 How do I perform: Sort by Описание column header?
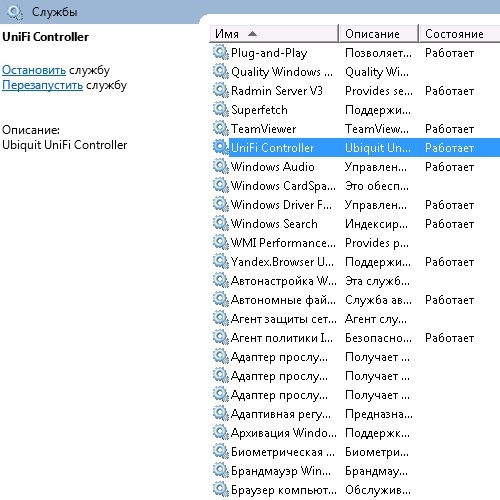(378, 34)
